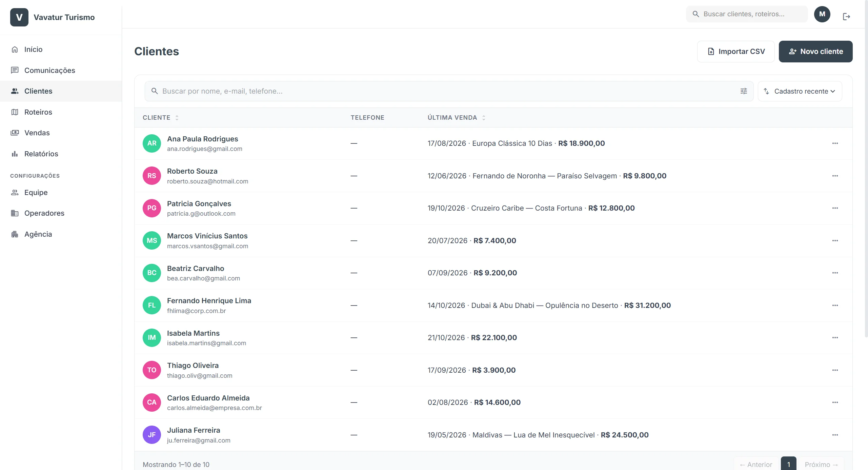Open actions menu for Thiago Oliveira
This screenshot has width=868, height=470.
click(x=835, y=370)
